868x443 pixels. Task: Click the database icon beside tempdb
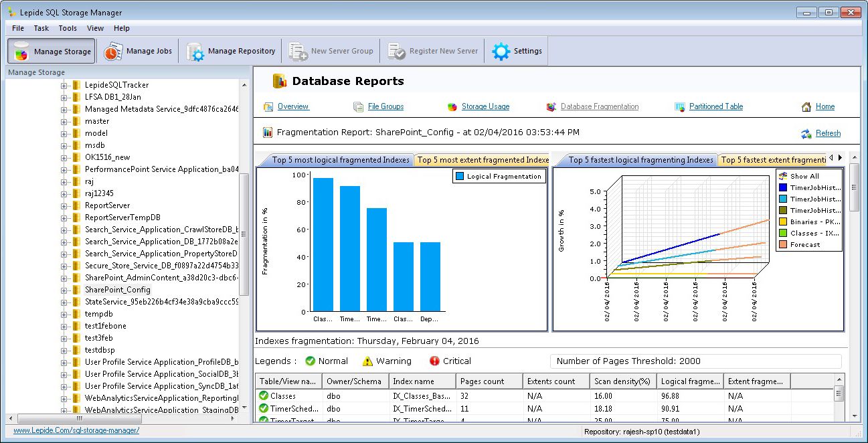tap(76, 314)
